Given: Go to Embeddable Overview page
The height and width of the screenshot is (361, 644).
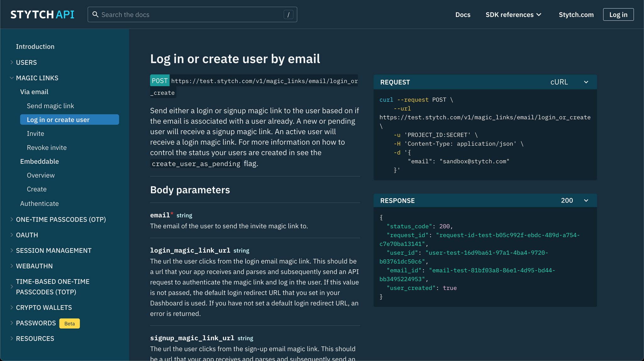Looking at the screenshot, I should tap(41, 175).
